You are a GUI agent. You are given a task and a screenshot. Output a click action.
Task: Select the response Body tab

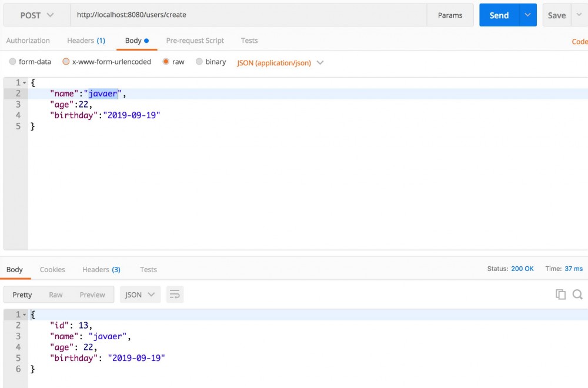click(x=15, y=269)
